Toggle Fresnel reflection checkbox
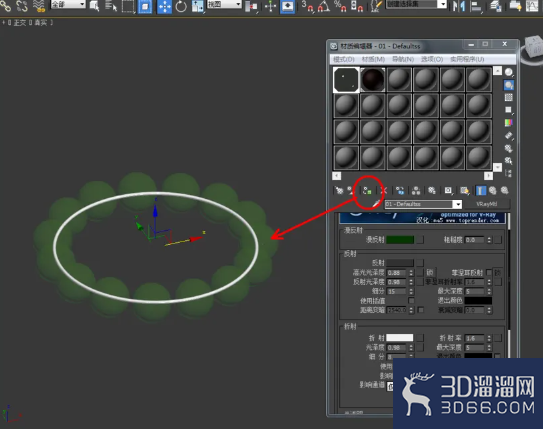This screenshot has height=429, width=543. pyautogui.click(x=489, y=272)
